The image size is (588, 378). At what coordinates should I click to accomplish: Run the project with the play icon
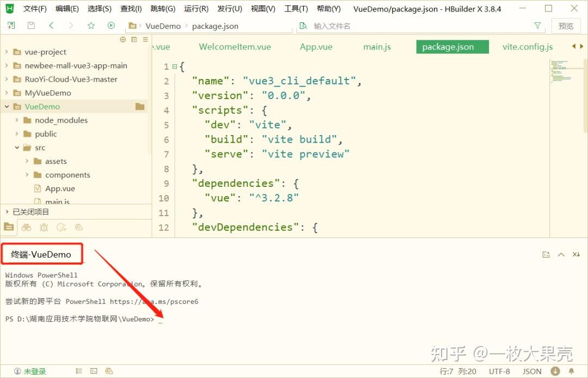click(111, 25)
